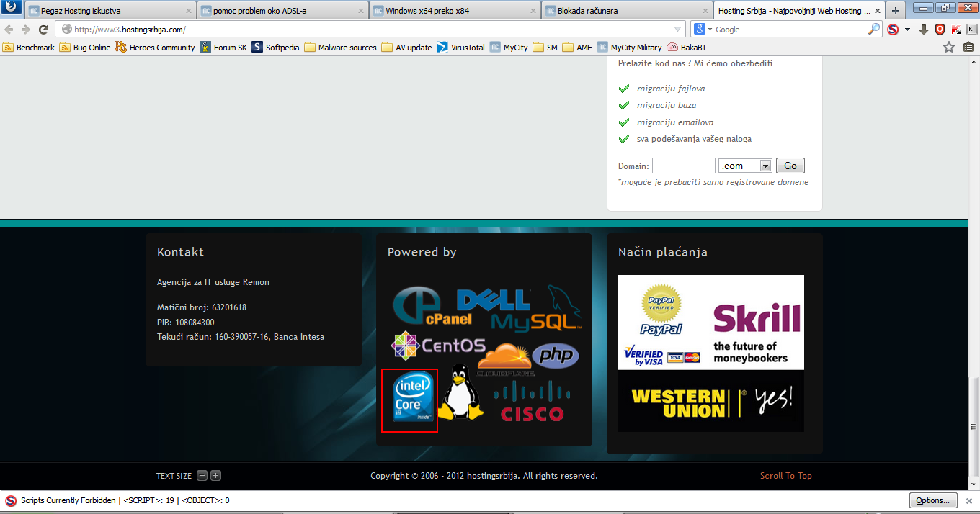Click the PHP logo
Image resolution: width=980 pixels, height=514 pixels.
click(x=556, y=356)
